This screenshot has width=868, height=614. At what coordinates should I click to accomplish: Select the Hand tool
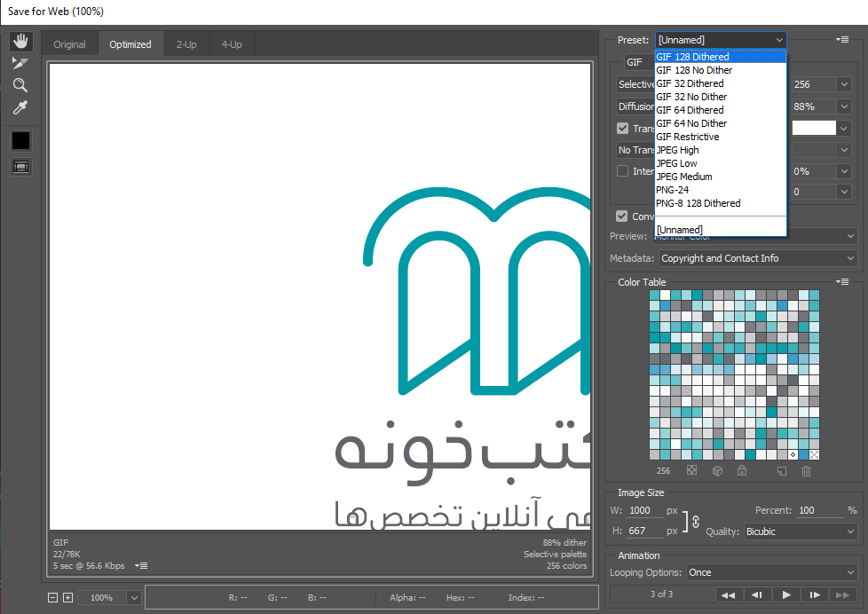click(21, 42)
